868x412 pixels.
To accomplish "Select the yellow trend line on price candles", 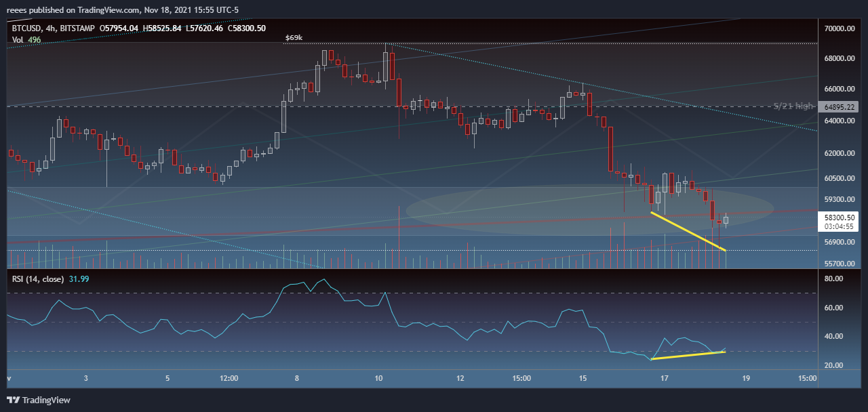I will [688, 231].
